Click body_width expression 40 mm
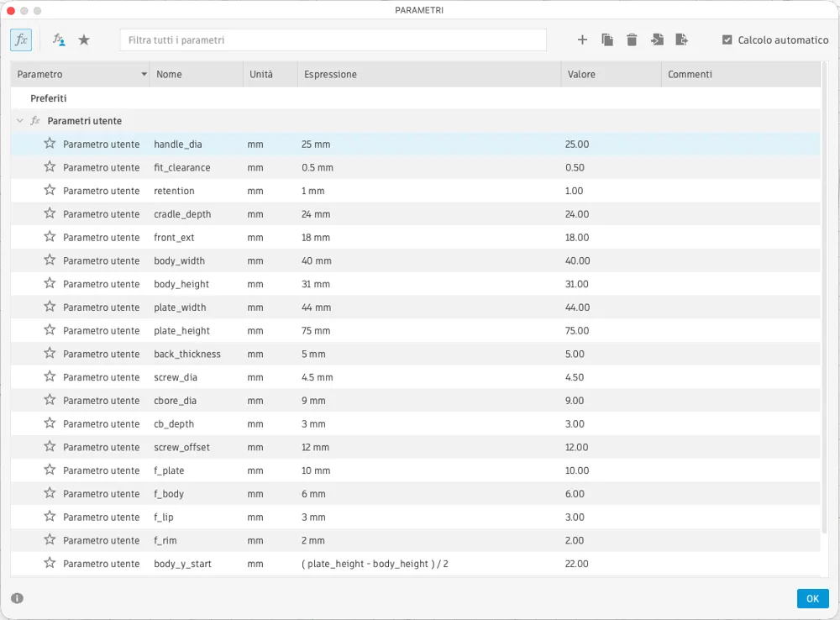Viewport: 840px width, 620px height. pos(316,260)
